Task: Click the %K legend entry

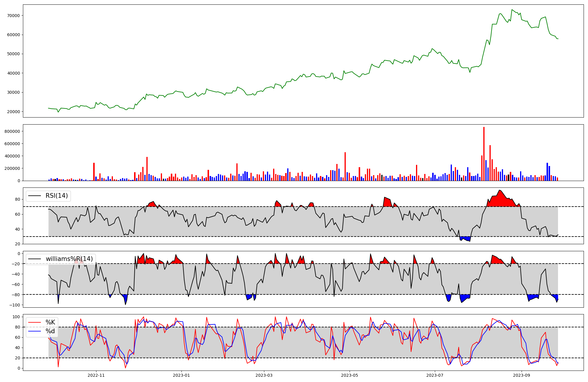Action: click(x=50, y=322)
